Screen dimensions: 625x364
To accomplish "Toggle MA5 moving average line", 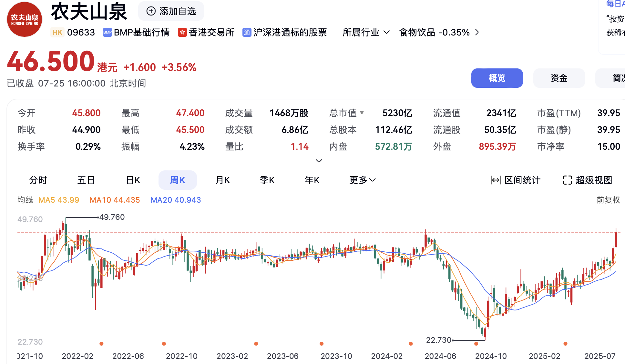I will click(x=58, y=200).
